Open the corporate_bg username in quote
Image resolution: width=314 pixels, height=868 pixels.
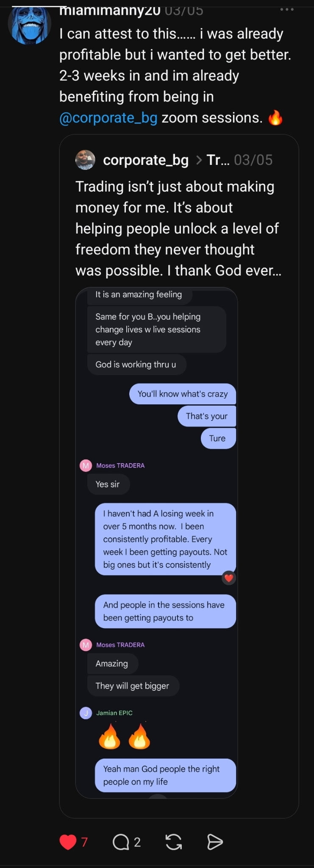point(146,160)
